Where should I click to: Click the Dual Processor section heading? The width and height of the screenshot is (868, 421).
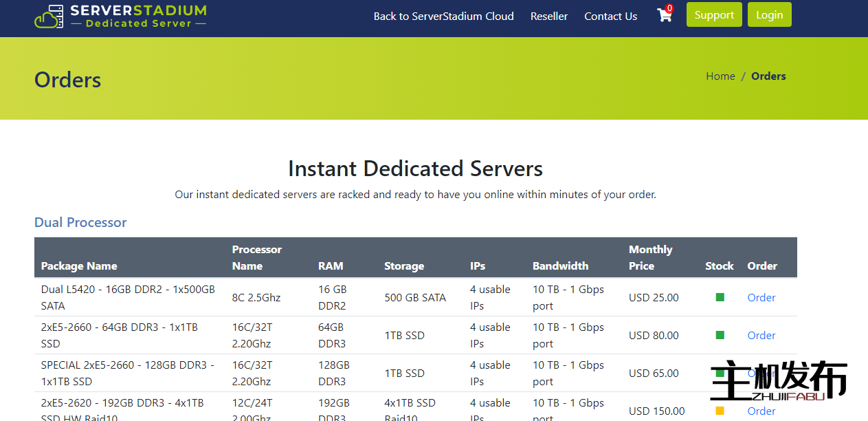pyautogui.click(x=80, y=222)
